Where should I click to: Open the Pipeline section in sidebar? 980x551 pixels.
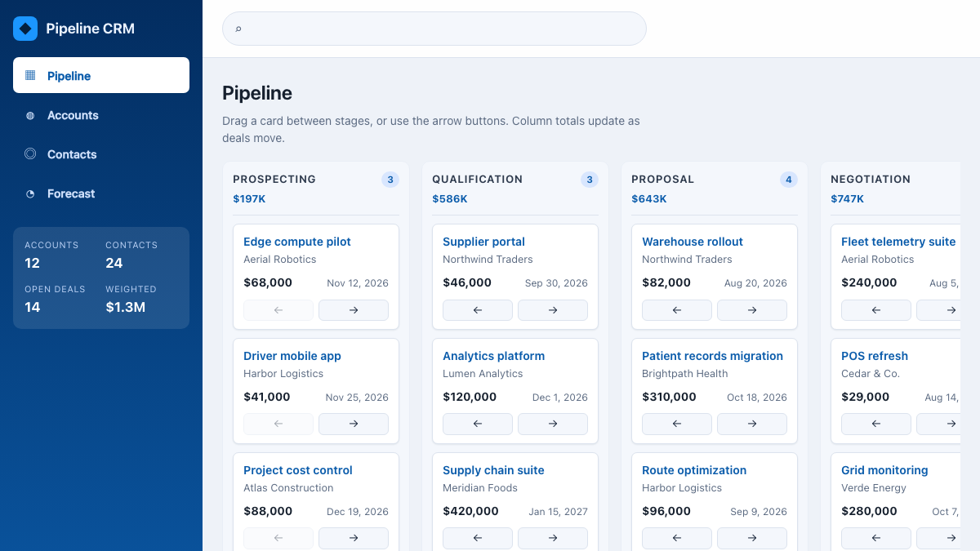tap(101, 75)
